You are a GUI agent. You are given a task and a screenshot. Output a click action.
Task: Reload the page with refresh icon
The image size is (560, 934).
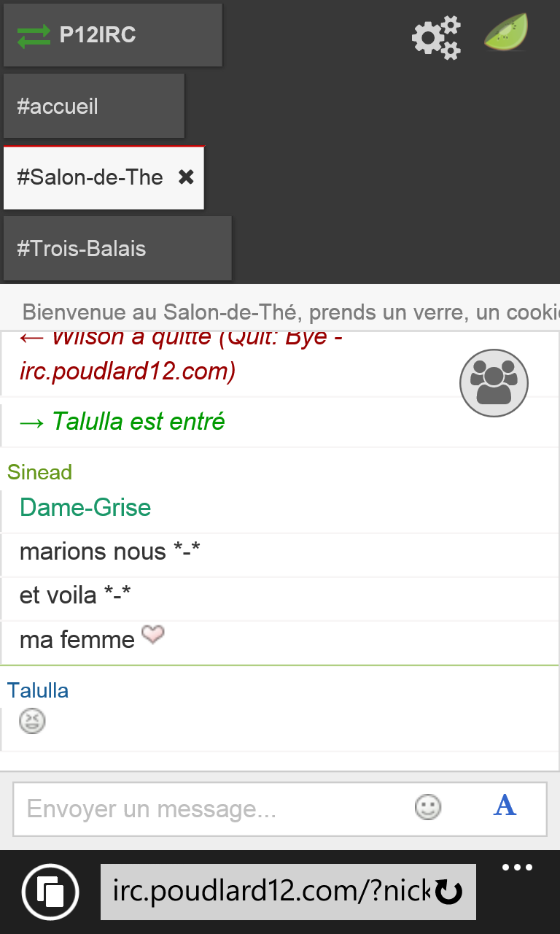click(448, 892)
